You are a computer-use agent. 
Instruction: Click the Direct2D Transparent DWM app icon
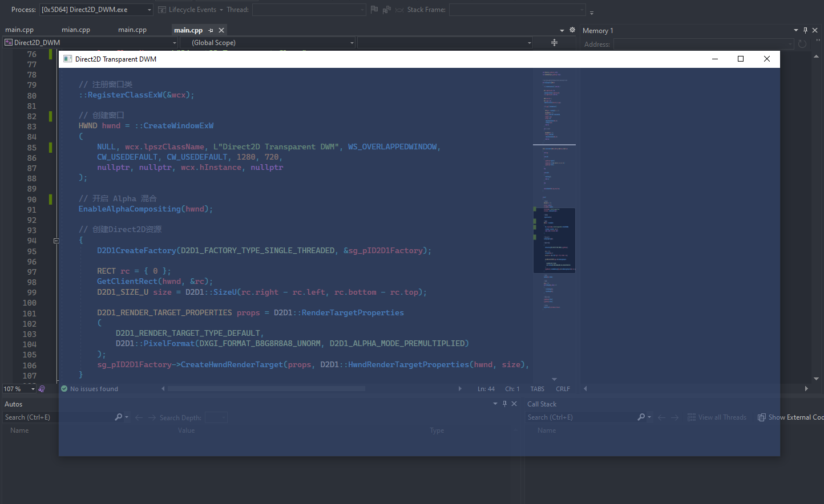[67, 59]
